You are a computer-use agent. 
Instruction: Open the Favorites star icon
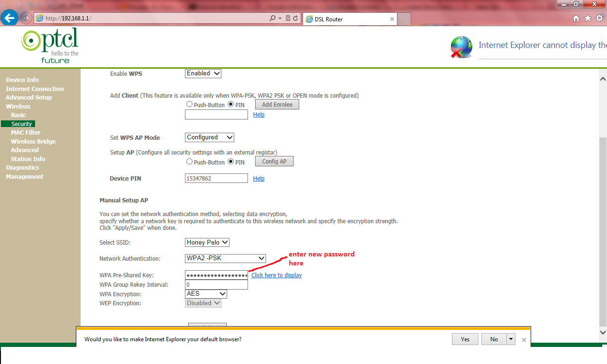point(588,18)
